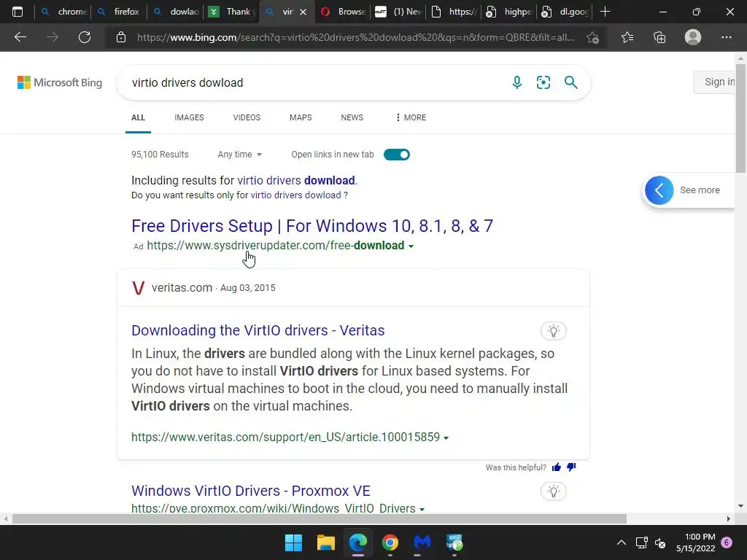Screen dimensions: 747x560
Task: Open Windows VirtIO Drivers - Proxmox VE
Action: tap(251, 491)
